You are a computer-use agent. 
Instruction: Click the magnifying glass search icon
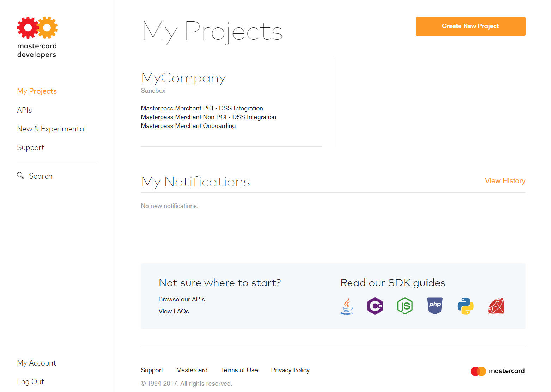click(x=20, y=176)
